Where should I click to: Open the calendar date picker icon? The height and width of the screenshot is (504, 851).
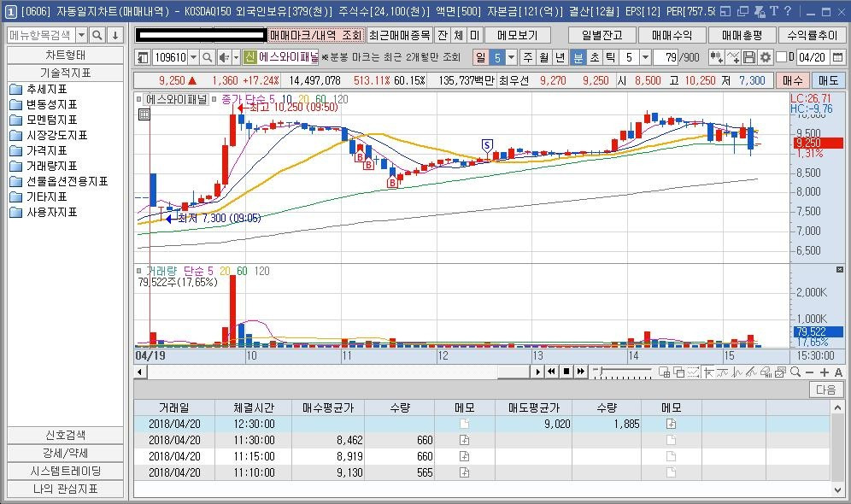pos(838,57)
